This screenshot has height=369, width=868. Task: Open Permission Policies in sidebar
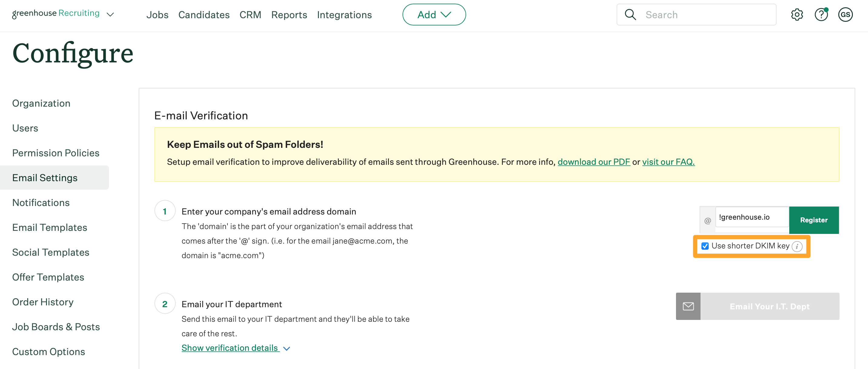click(56, 153)
